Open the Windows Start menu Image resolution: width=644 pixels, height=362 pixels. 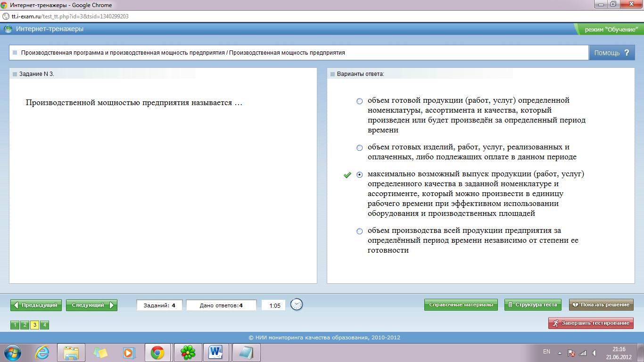point(13,352)
